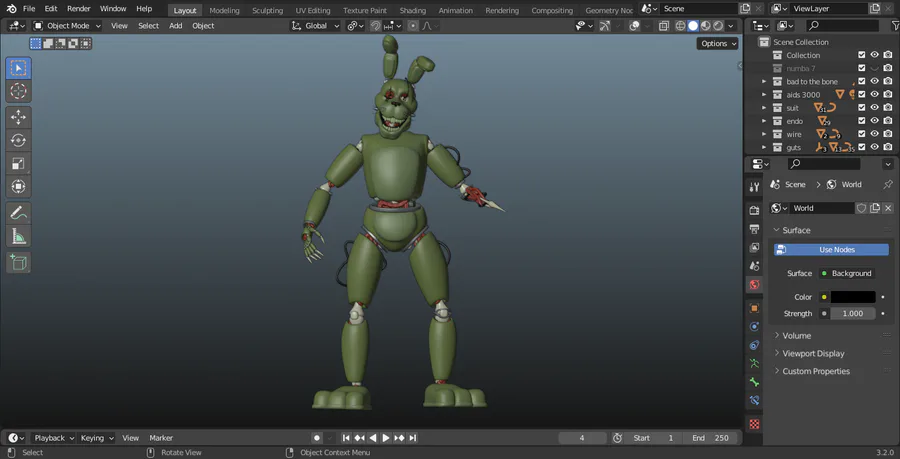This screenshot has height=459, width=900.
Task: Open the Physics properties tab
Action: (x=754, y=326)
